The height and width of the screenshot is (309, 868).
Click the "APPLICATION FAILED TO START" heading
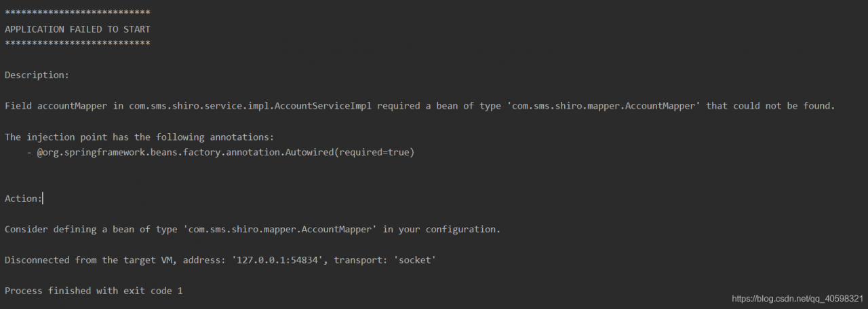point(77,29)
